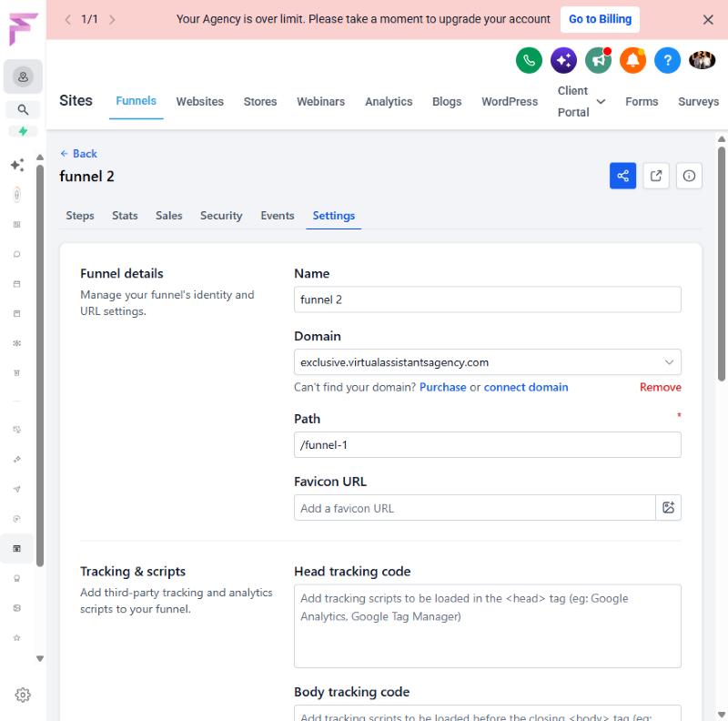
Task: Click the Head tracking code textarea
Action: [x=488, y=625]
